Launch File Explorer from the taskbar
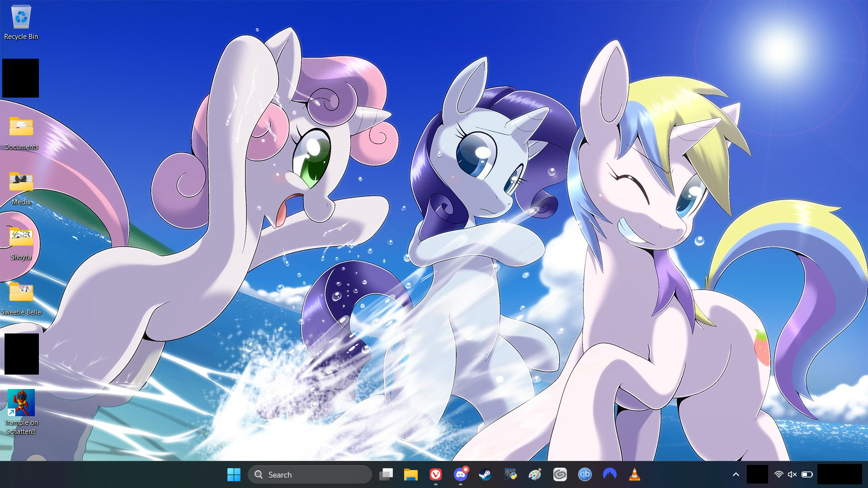Image resolution: width=868 pixels, height=488 pixels. click(410, 474)
